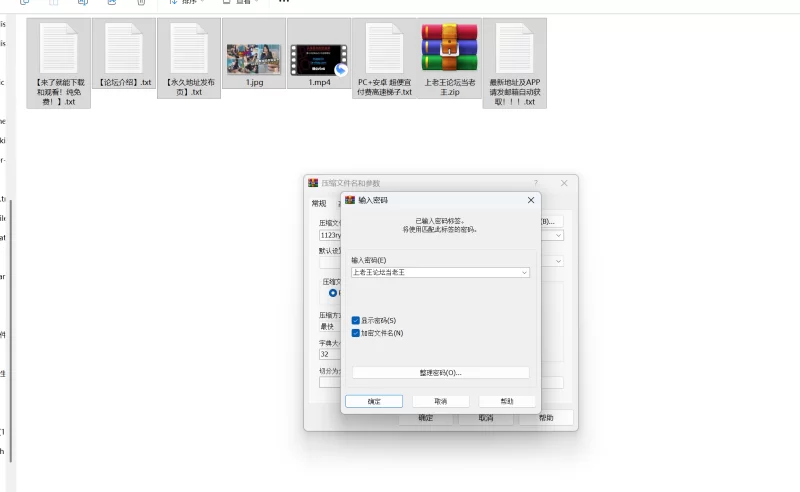Open the 最快 compression method dropdown
The height and width of the screenshot is (492, 800).
point(330,327)
